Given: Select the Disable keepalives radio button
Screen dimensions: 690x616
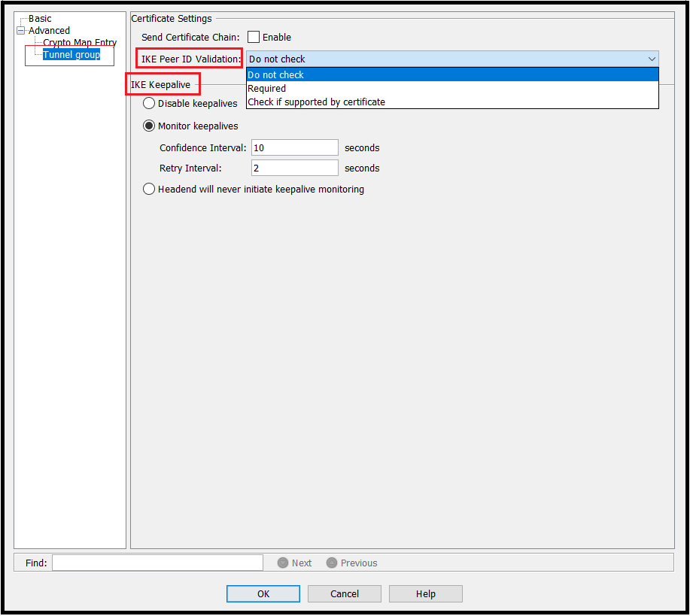Looking at the screenshot, I should (148, 103).
